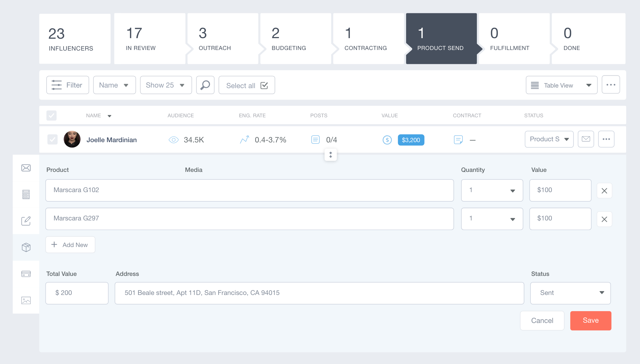Click the 0/4 posts count
Image resolution: width=640 pixels, height=364 pixels.
[x=332, y=140]
